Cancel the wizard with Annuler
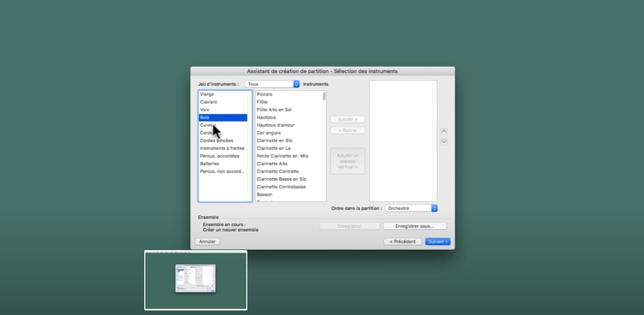The height and width of the screenshot is (315, 644). click(207, 241)
